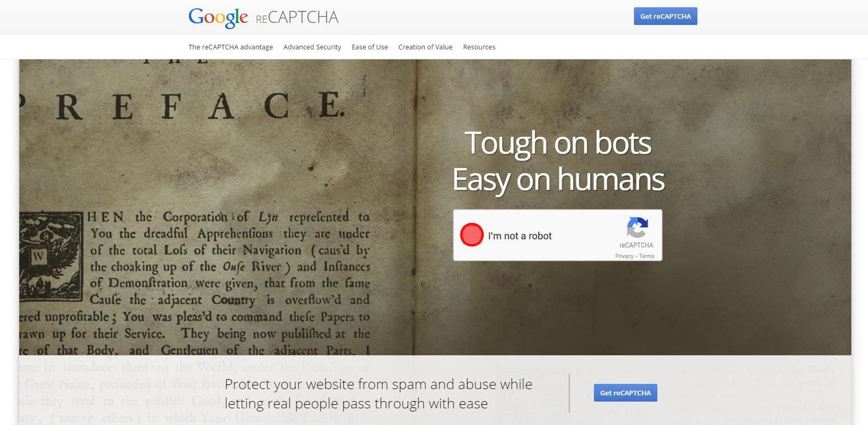Image resolution: width=868 pixels, height=425 pixels.
Task: Open the Ease of Use nav item
Action: click(x=369, y=47)
